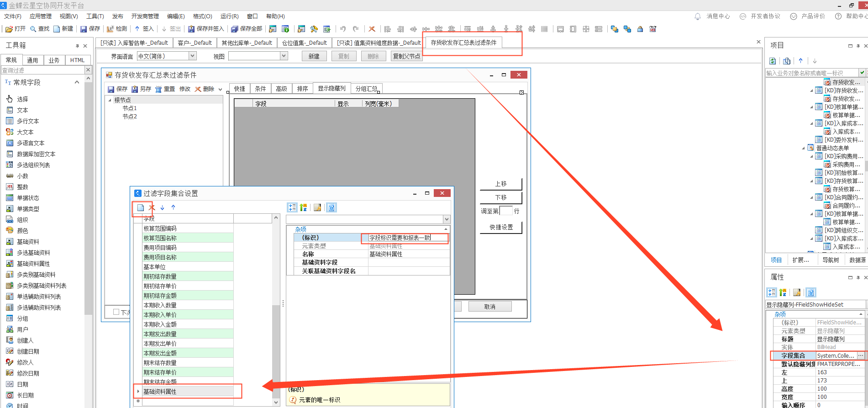The height and width of the screenshot is (408, 868).
Task: Click categorized-view icon in 过滤字段集合设置 property grid
Action: (x=292, y=207)
